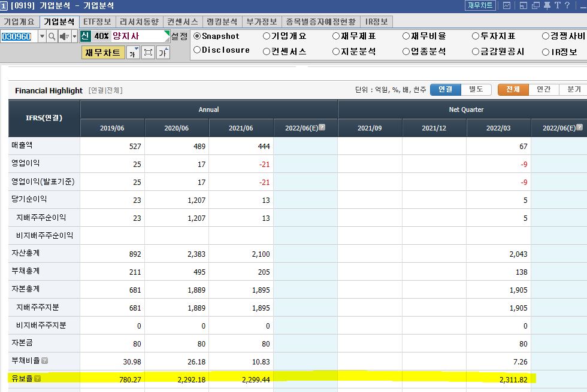Click the 분기 period button
This screenshot has width=587, height=392.
pos(574,89)
